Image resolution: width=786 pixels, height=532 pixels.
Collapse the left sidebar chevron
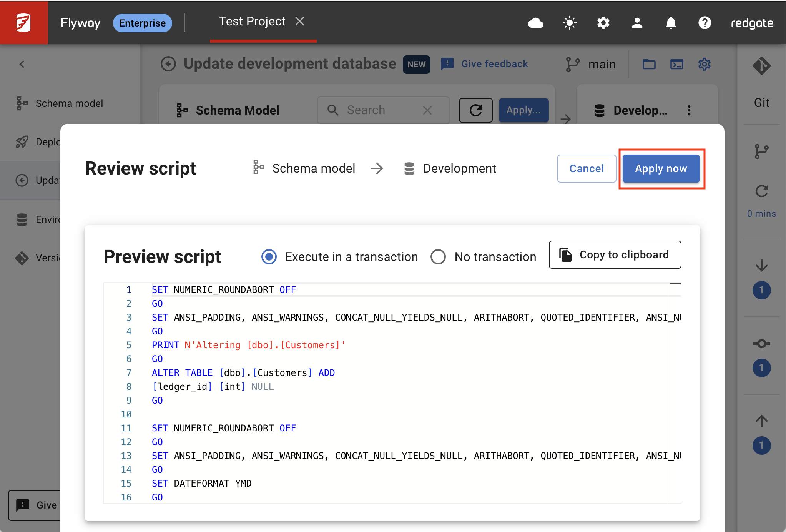point(22,64)
